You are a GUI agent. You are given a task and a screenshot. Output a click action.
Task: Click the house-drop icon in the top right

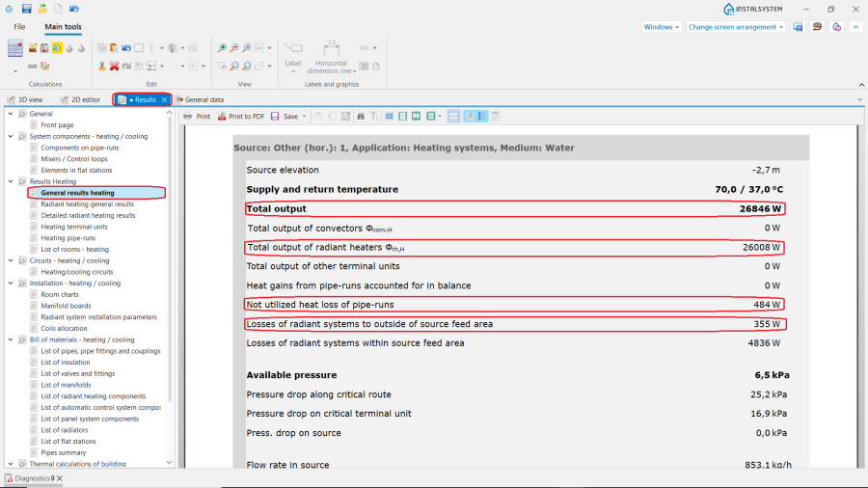(836, 27)
